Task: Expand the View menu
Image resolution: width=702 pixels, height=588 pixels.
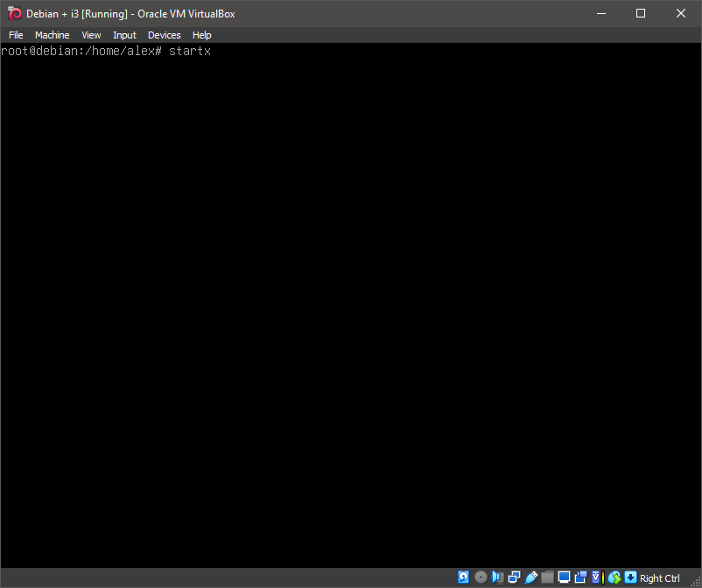Action: 91,35
